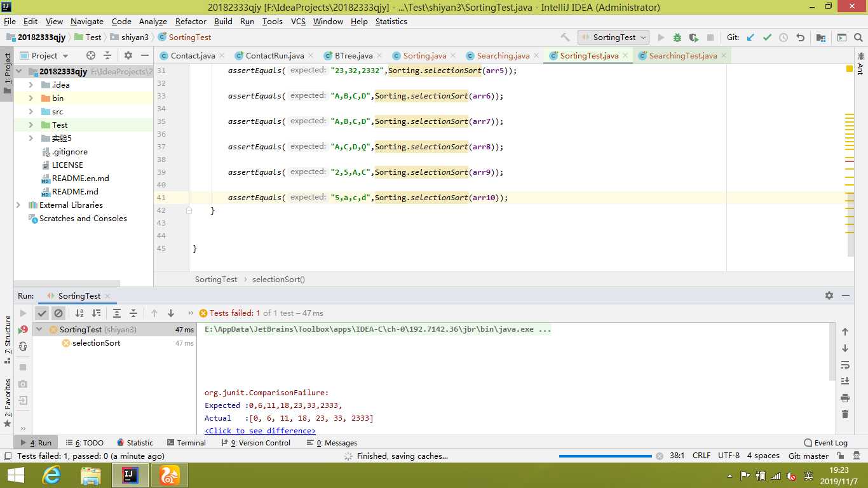This screenshot has width=868, height=488.
Task: Open the SortingTest run configuration dropdown
Action: pyautogui.click(x=613, y=37)
